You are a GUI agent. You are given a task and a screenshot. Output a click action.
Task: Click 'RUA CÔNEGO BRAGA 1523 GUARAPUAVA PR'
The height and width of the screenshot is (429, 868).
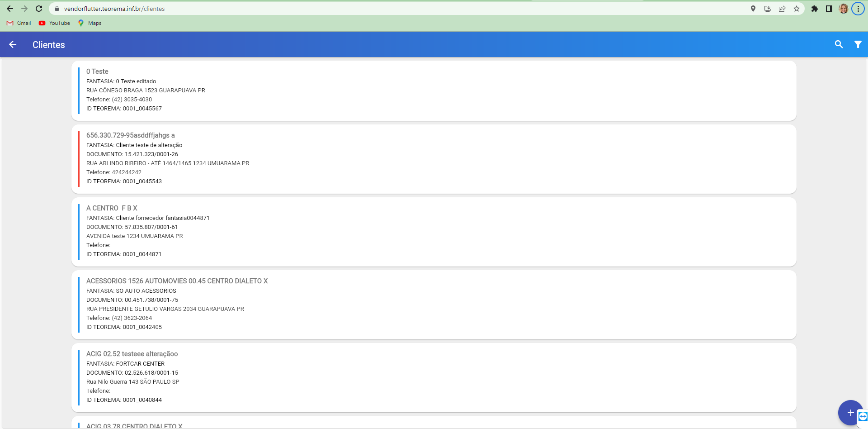pos(146,91)
